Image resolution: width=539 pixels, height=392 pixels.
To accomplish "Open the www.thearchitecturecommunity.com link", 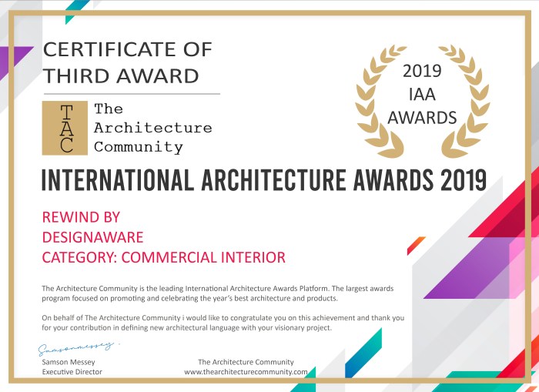I will pyautogui.click(x=246, y=372).
